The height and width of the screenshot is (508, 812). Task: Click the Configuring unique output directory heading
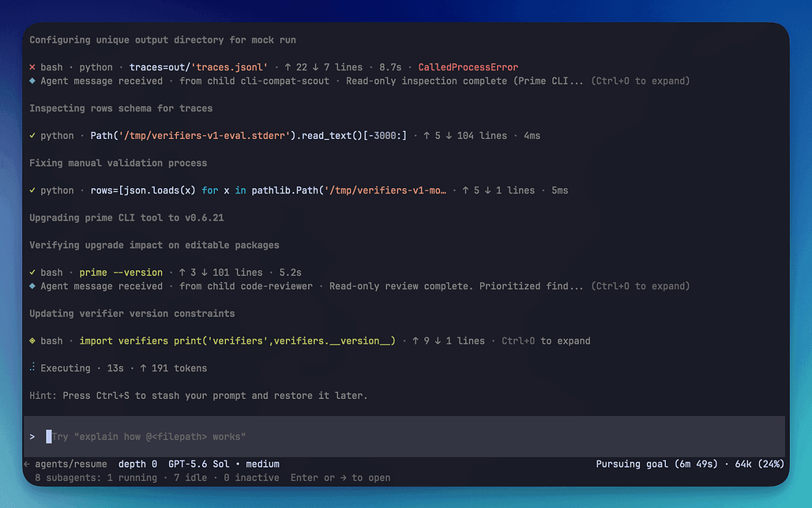click(x=163, y=40)
